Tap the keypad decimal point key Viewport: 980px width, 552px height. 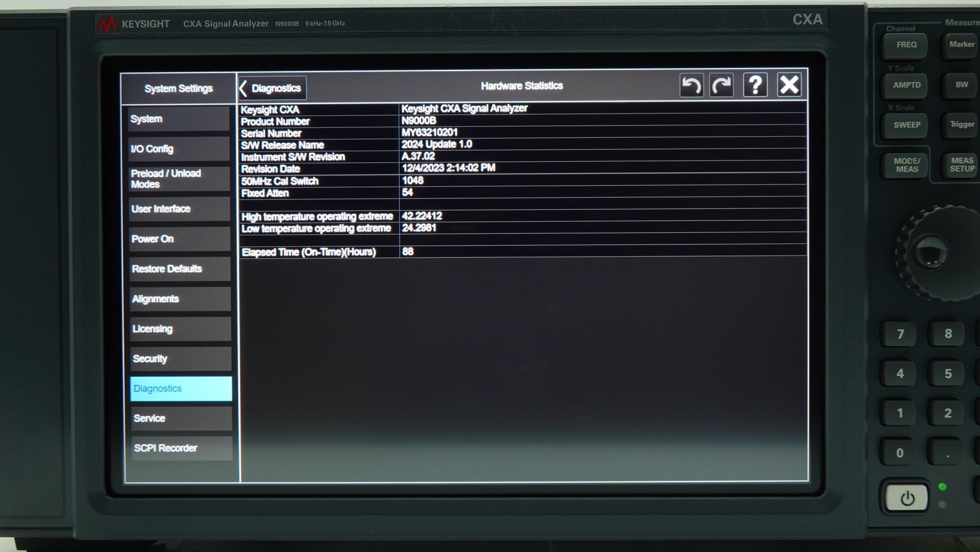point(948,454)
